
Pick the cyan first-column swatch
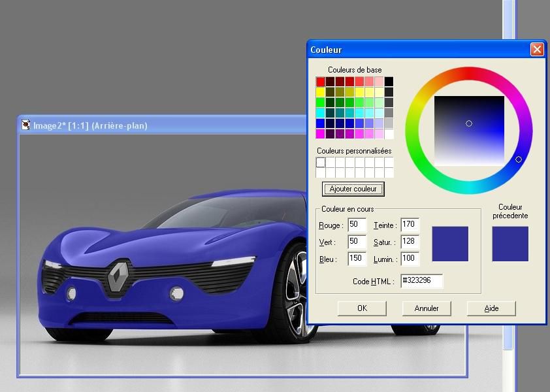[321, 113]
